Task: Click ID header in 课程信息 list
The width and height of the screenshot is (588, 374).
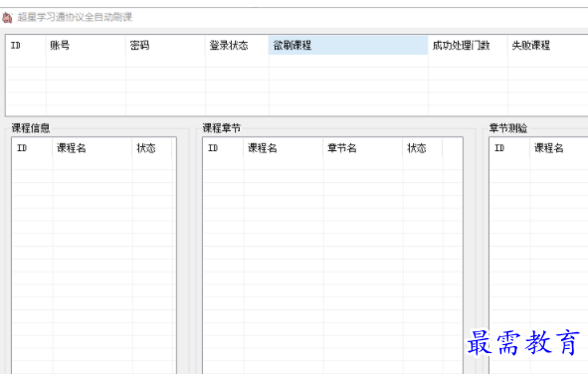Action: (33, 148)
